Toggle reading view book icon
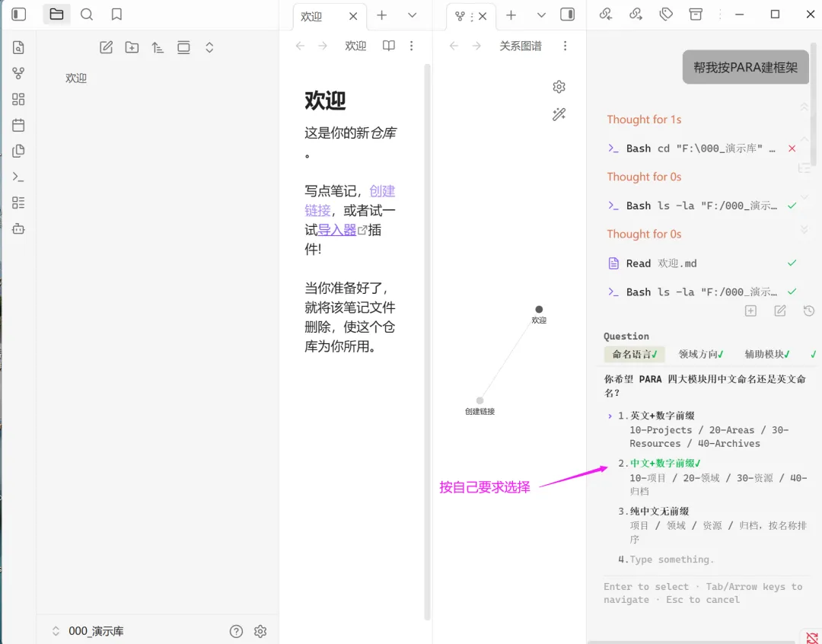This screenshot has width=822, height=644. pyautogui.click(x=388, y=46)
